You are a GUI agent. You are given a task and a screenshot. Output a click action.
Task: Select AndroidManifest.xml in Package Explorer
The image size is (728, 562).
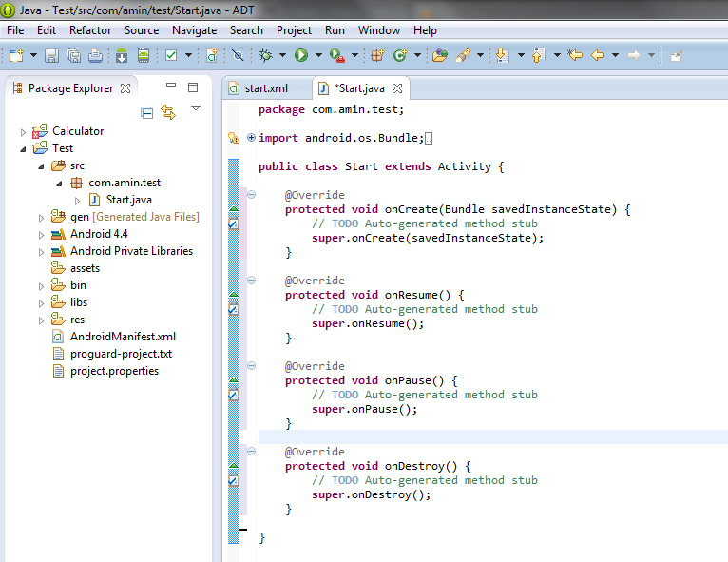pos(123,337)
